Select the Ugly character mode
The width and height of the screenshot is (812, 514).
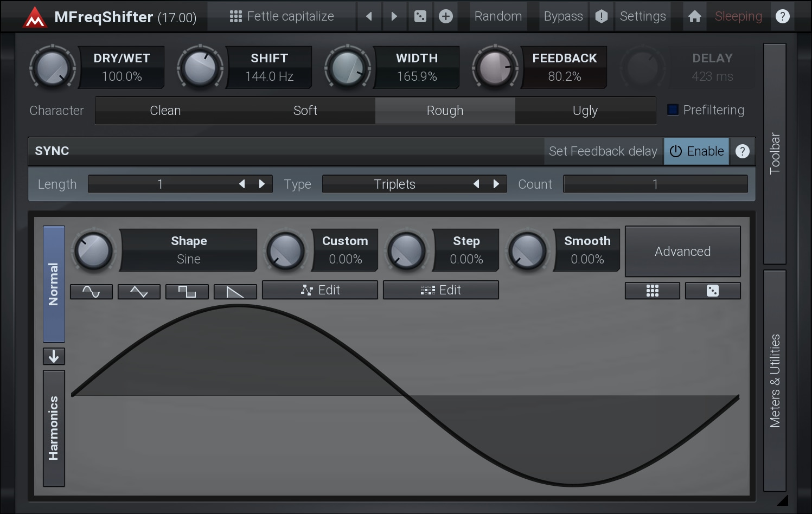click(585, 111)
